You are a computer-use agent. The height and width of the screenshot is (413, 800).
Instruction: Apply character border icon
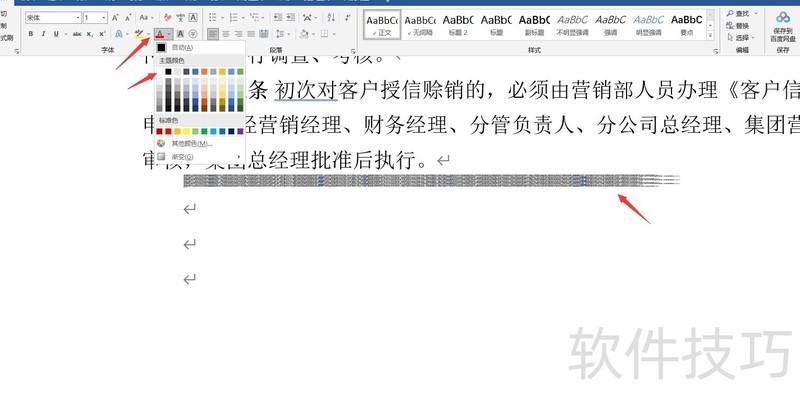point(193,18)
